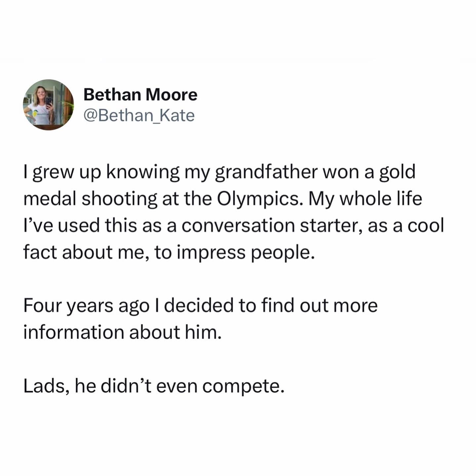
Task: Open the Bethan Moore display name
Action: click(x=140, y=95)
